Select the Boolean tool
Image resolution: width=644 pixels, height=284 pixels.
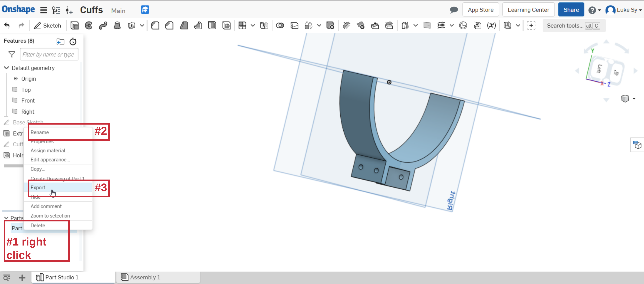pyautogui.click(x=280, y=26)
